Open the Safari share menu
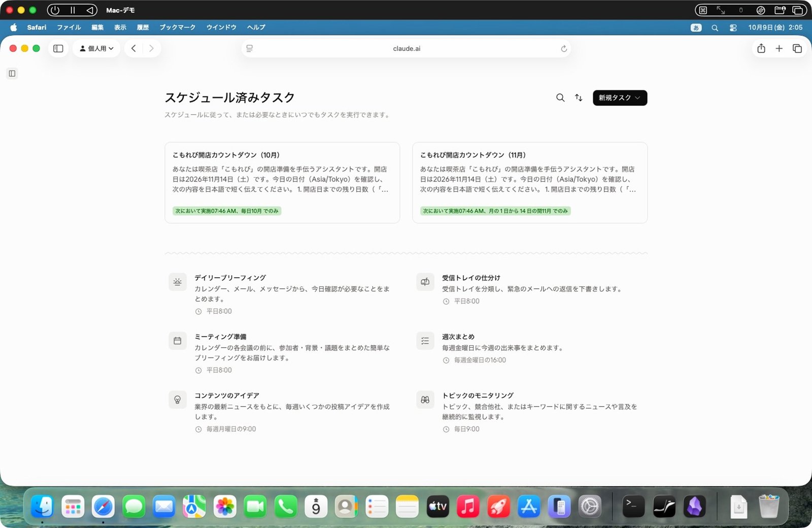The height and width of the screenshot is (528, 812). tap(761, 48)
